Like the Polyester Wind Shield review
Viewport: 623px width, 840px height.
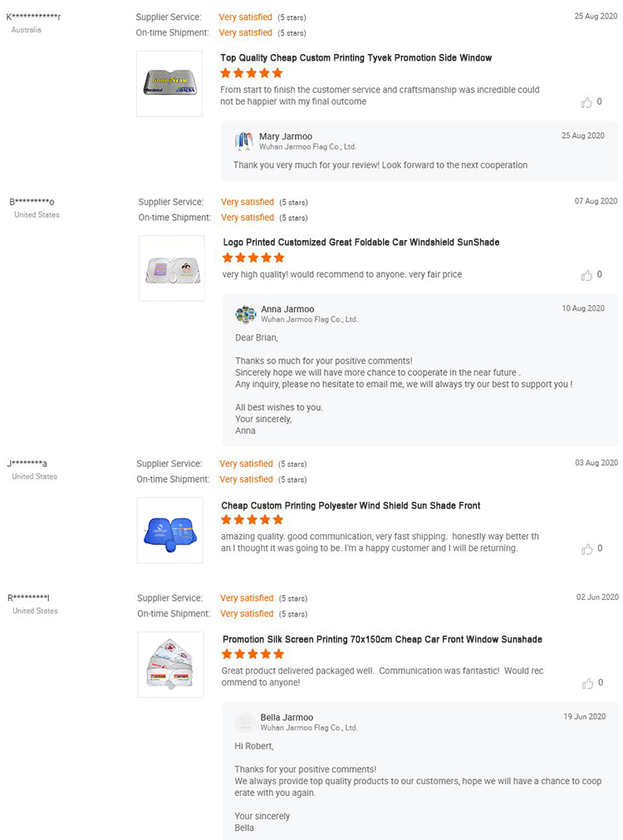pos(587,549)
